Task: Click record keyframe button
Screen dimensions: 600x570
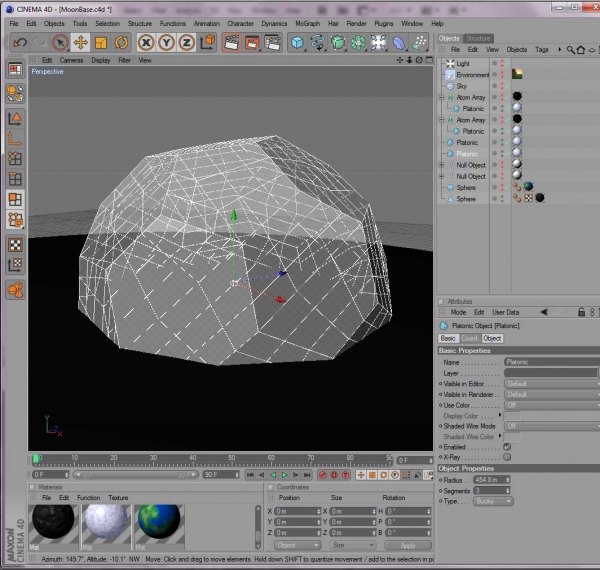Action: tap(323, 475)
